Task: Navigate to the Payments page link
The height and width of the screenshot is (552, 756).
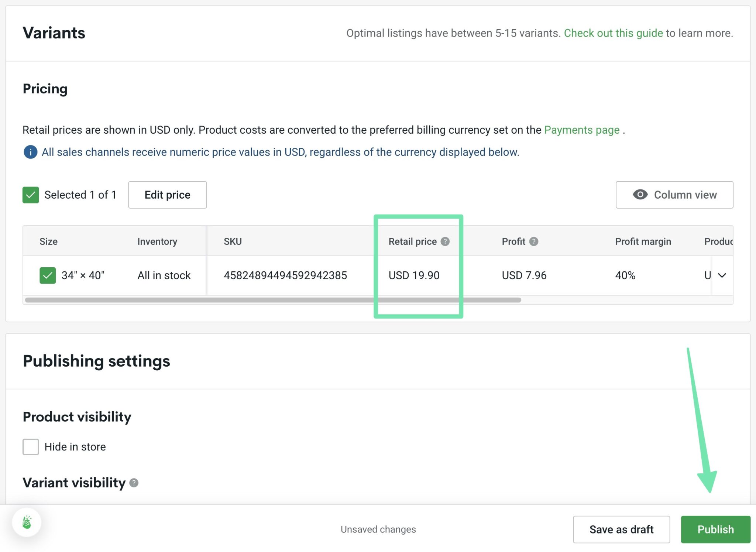Action: pyautogui.click(x=582, y=130)
